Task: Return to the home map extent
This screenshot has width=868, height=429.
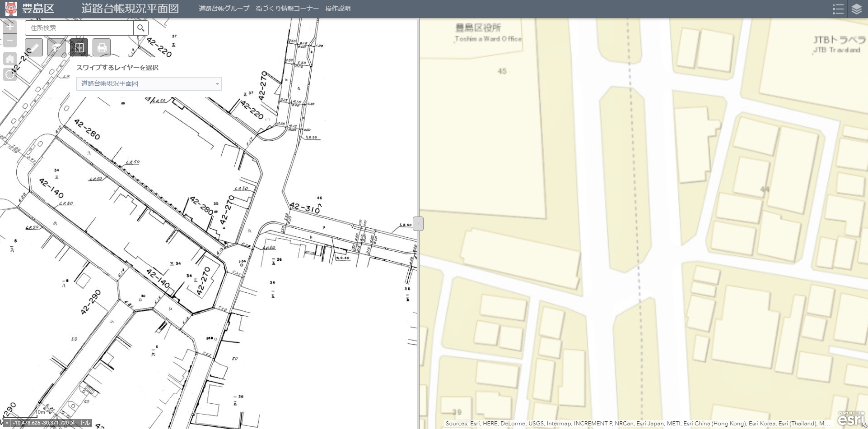Action: [10, 59]
